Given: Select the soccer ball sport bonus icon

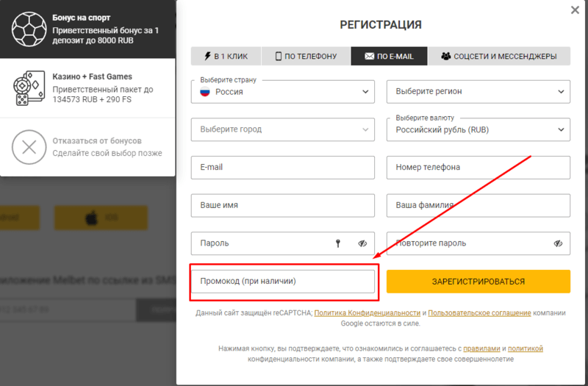Looking at the screenshot, I should (29, 29).
